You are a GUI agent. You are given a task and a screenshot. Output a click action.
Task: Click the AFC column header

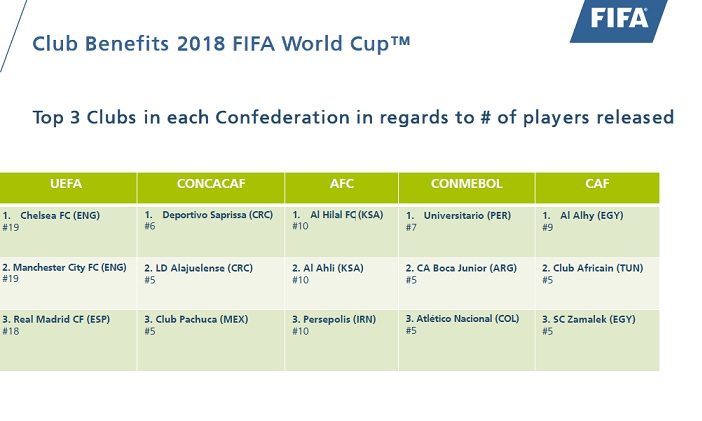coord(341,184)
